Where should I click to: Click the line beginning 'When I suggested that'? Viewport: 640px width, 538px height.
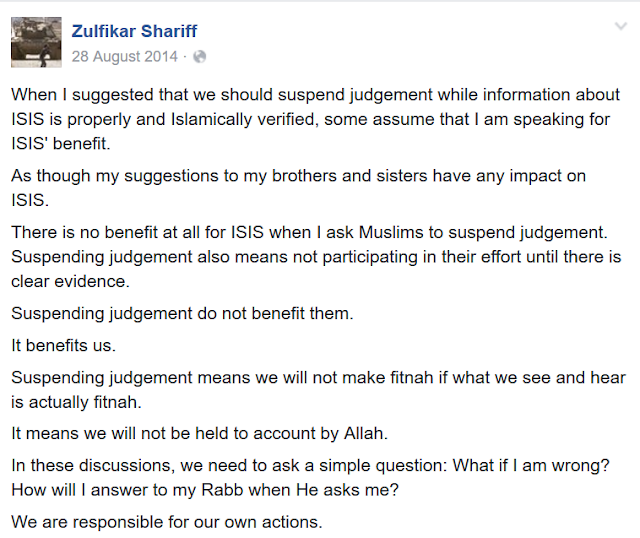point(316,95)
